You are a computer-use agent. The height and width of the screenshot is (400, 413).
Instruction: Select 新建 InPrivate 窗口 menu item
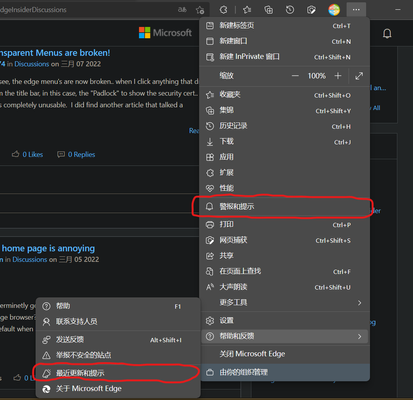(x=285, y=57)
